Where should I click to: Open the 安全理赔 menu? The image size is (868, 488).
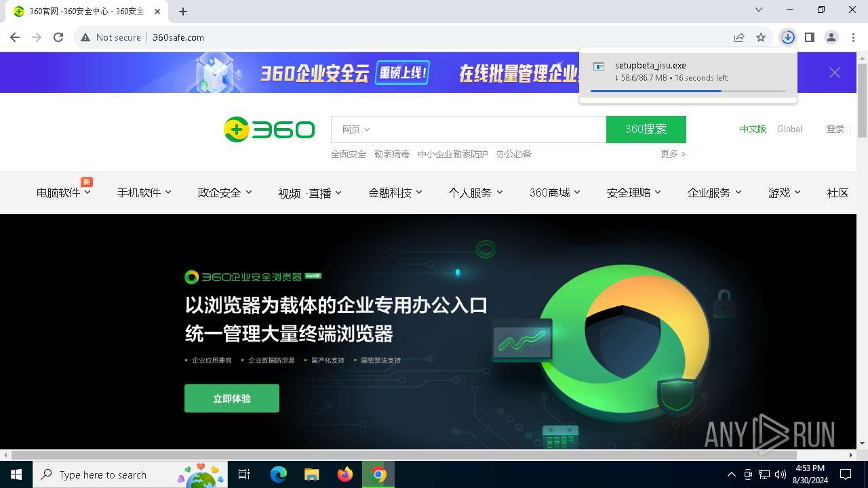(x=634, y=192)
